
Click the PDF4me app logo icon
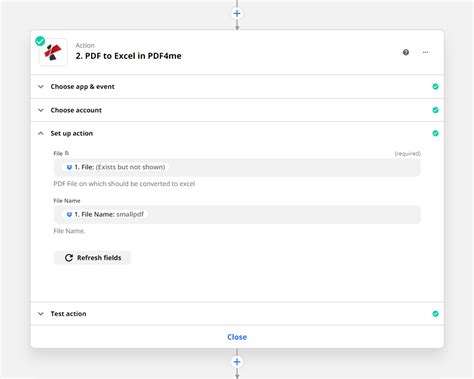(x=54, y=52)
